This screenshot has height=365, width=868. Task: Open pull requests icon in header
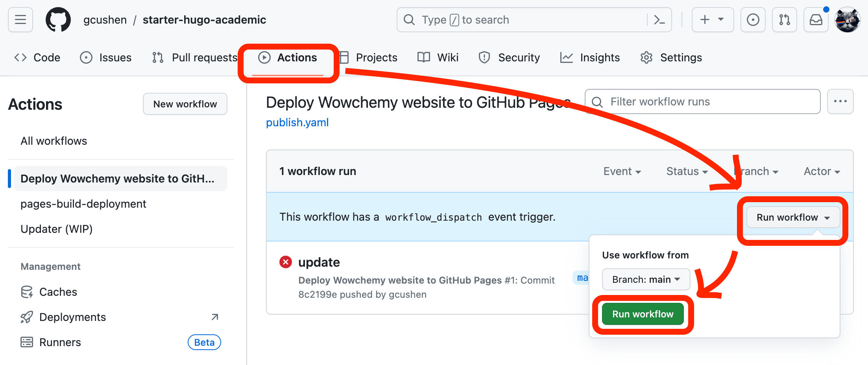point(784,20)
